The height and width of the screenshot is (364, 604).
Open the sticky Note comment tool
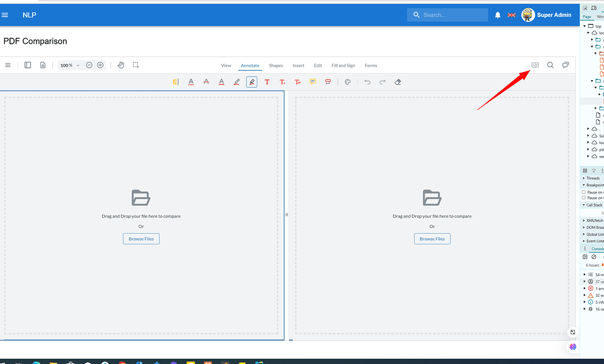pyautogui.click(x=313, y=81)
